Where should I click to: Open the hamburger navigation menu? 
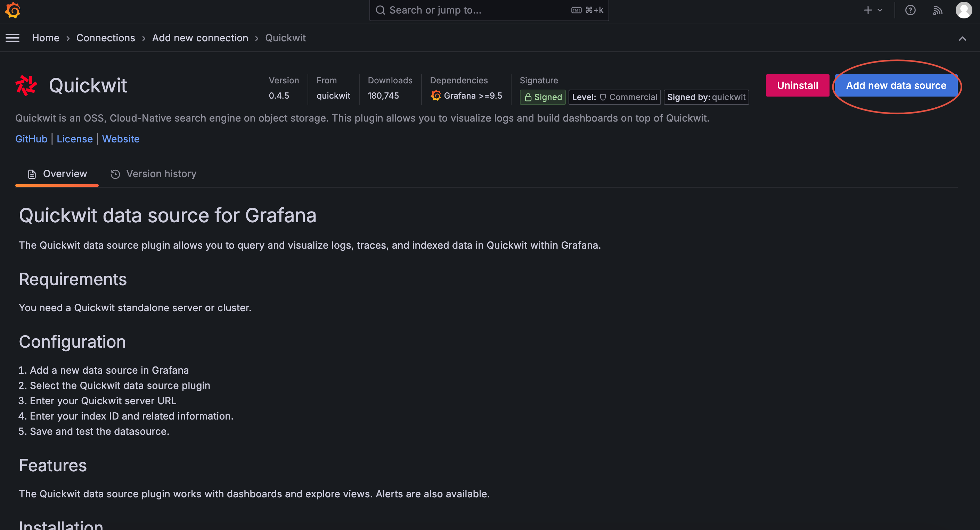pyautogui.click(x=13, y=38)
